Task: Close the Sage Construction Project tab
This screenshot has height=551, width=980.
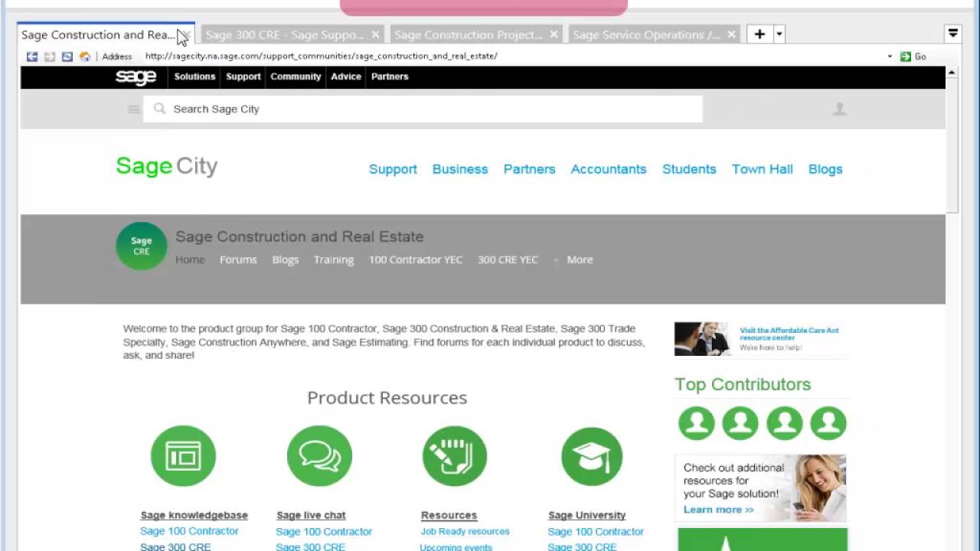Action: (554, 34)
